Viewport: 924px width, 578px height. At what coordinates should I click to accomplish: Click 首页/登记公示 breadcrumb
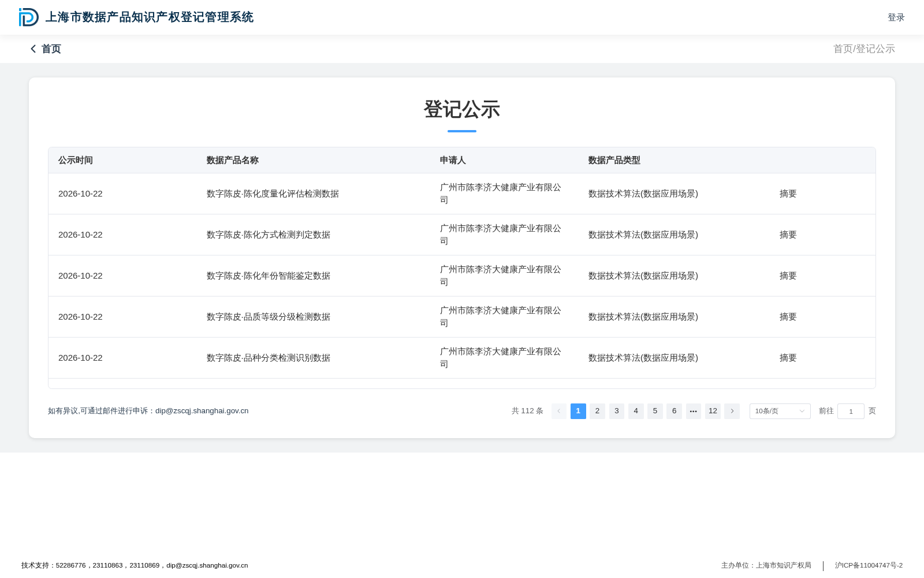tap(864, 49)
